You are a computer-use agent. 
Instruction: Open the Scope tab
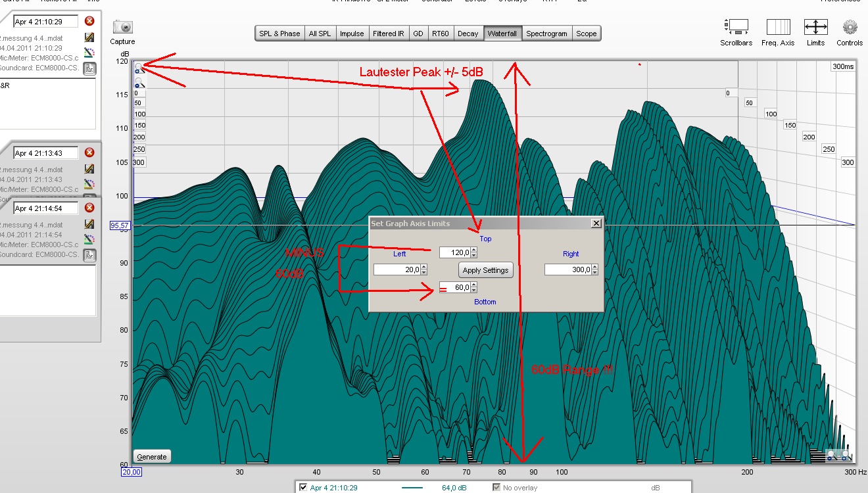(587, 34)
